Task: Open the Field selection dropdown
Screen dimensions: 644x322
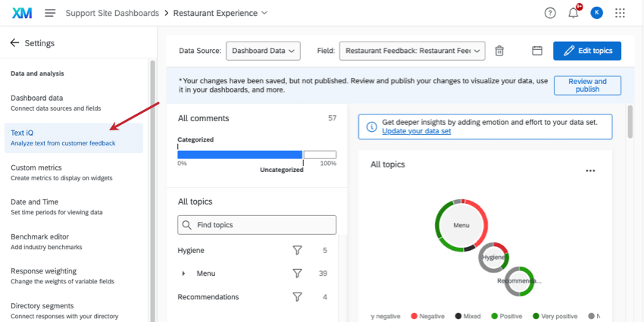Action: point(411,51)
